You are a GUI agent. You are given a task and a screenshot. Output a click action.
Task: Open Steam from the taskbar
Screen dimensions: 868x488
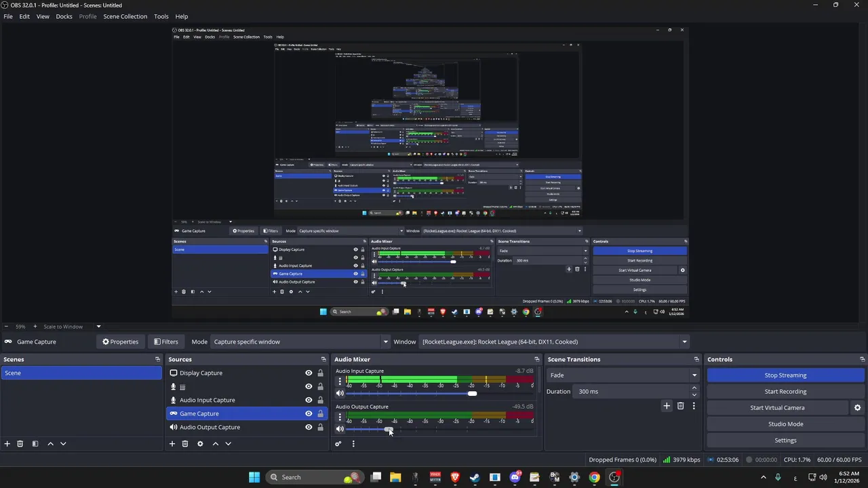click(475, 477)
